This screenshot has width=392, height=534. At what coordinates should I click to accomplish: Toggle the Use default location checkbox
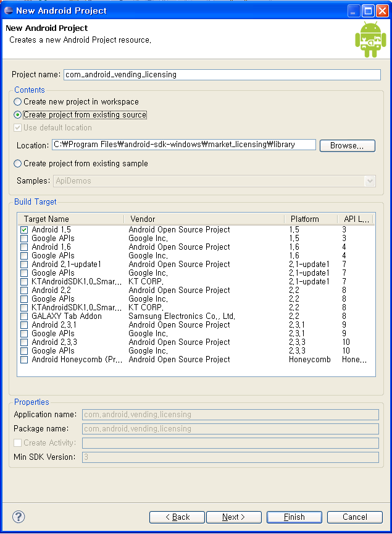point(18,128)
